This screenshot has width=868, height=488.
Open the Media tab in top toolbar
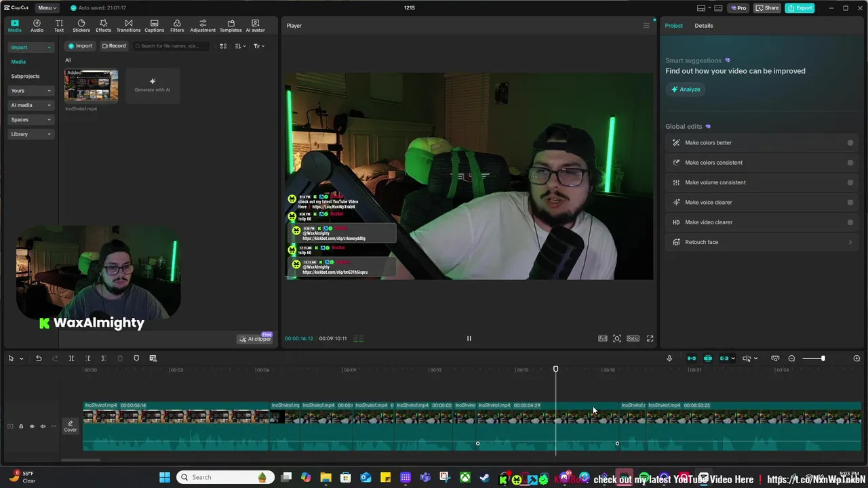(x=14, y=26)
